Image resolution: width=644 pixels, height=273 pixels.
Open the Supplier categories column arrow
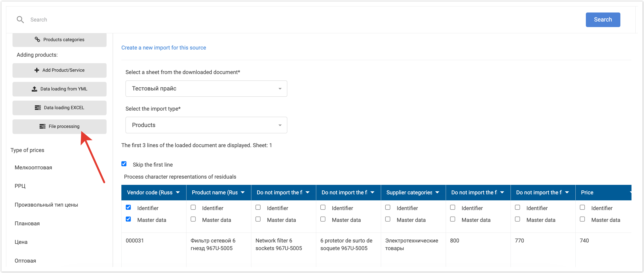437,192
